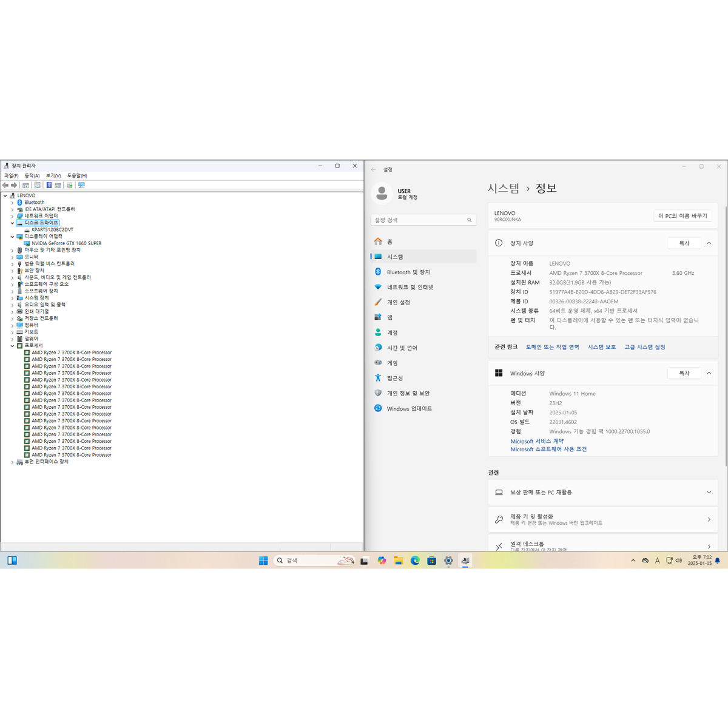Collapse the 장치 사양 section chevron
Image resolution: width=728 pixels, height=728 pixels.
709,243
